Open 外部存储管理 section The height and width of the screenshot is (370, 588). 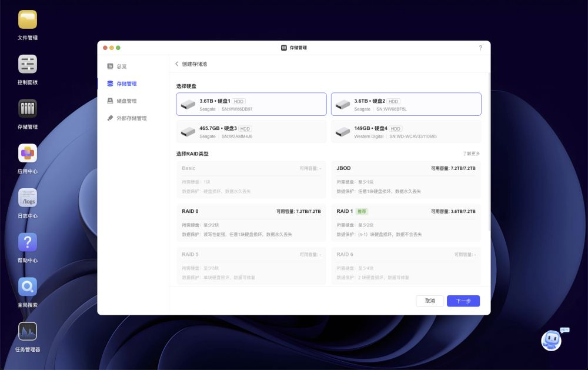131,118
